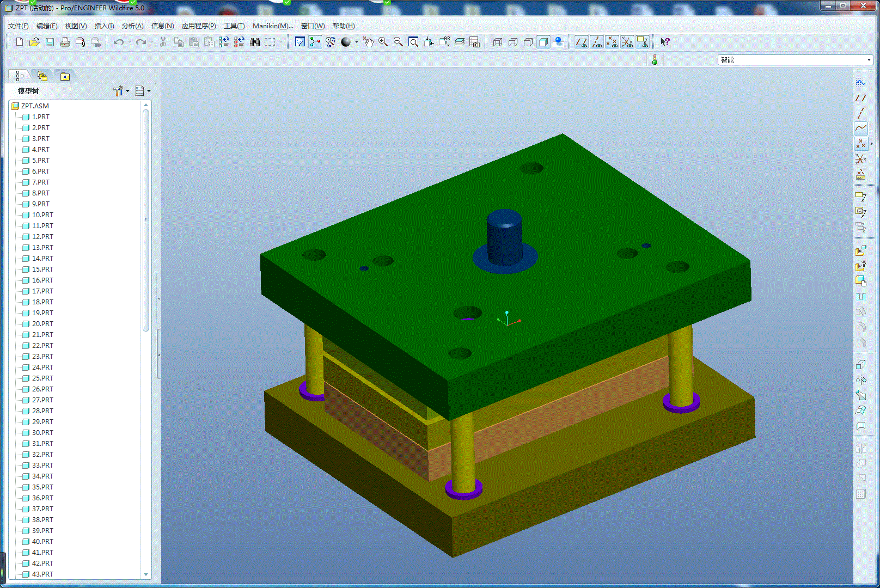Open the redo history dropdown arrow

click(152, 42)
